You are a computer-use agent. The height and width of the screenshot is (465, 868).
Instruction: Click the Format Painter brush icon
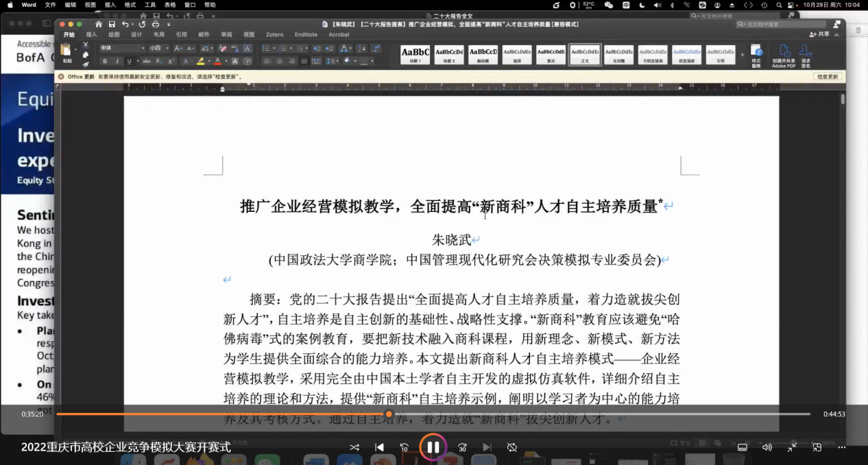click(86, 65)
